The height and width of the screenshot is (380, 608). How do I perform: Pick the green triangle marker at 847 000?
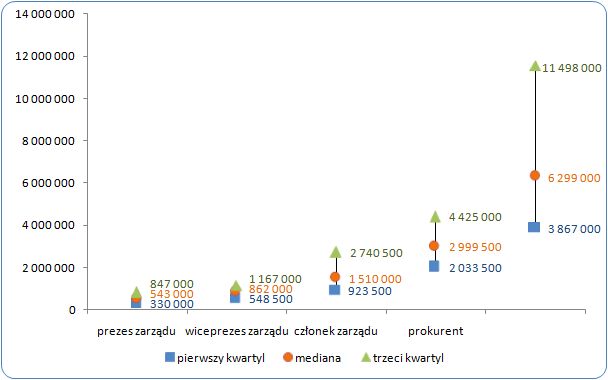tap(136, 292)
